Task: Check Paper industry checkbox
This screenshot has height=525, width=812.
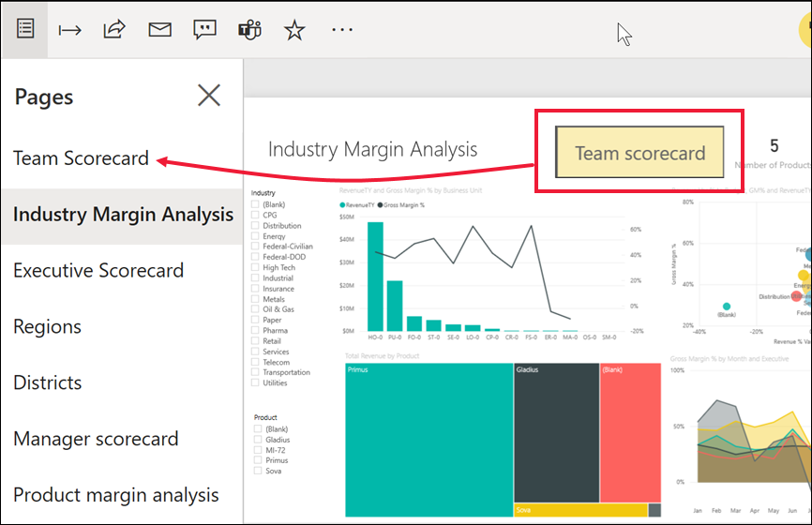Action: (255, 320)
